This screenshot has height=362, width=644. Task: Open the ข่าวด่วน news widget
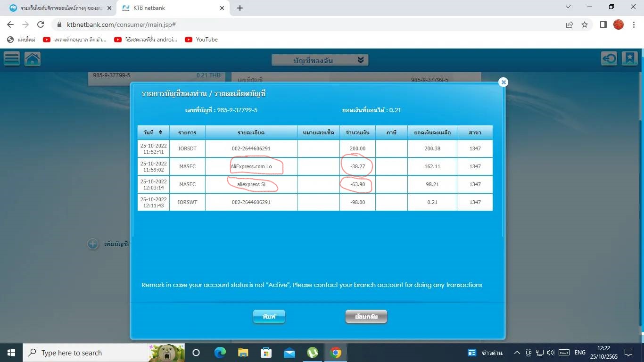(485, 353)
